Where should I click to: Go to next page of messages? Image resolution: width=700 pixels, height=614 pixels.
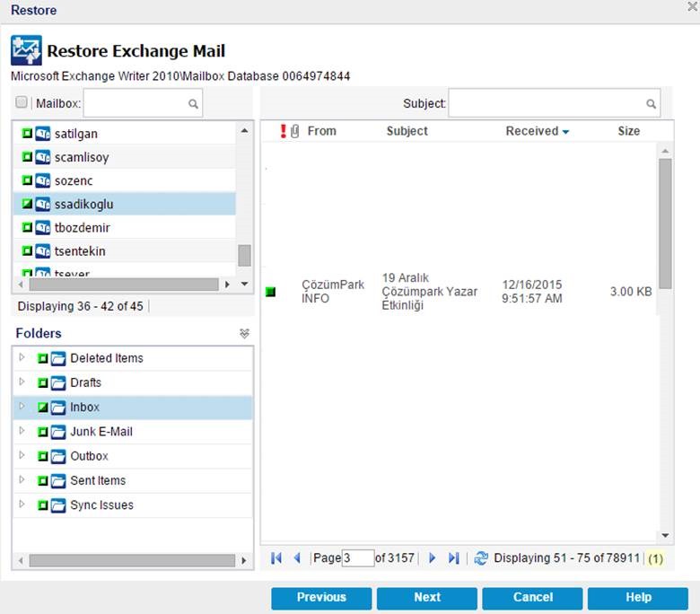[433, 557]
